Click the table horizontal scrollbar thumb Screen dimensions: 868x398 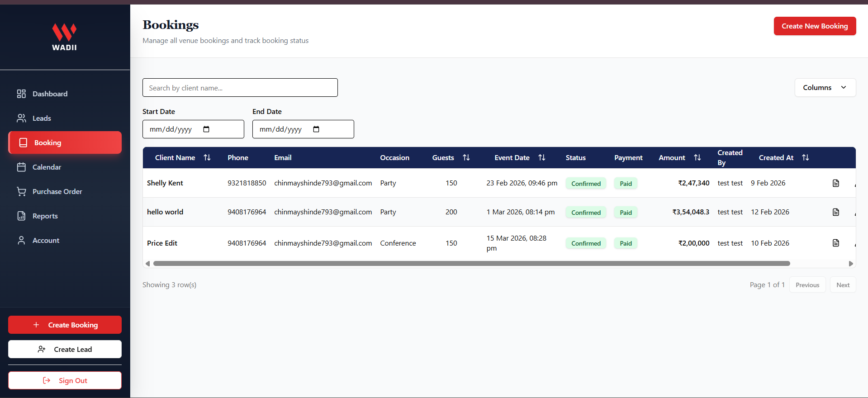tap(471, 263)
